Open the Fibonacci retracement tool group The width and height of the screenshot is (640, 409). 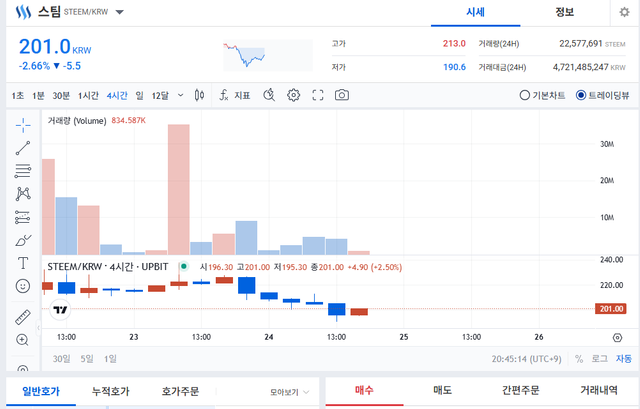23,171
